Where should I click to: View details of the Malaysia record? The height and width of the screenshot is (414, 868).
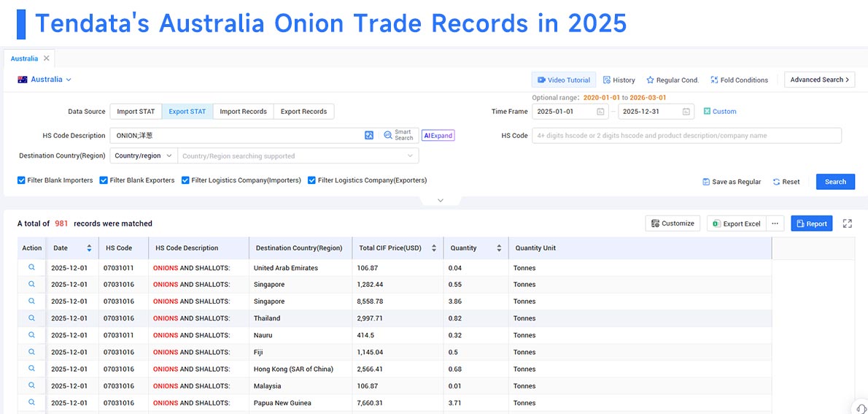31,386
